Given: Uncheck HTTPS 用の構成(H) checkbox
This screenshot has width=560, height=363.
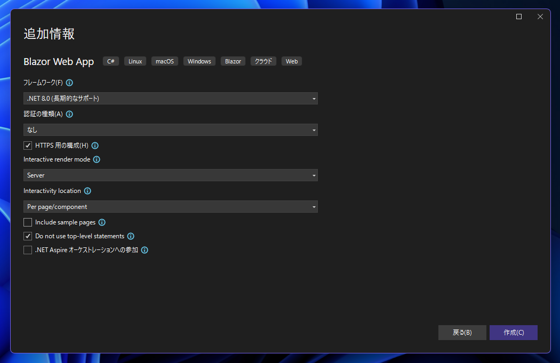Looking at the screenshot, I should [x=28, y=145].
